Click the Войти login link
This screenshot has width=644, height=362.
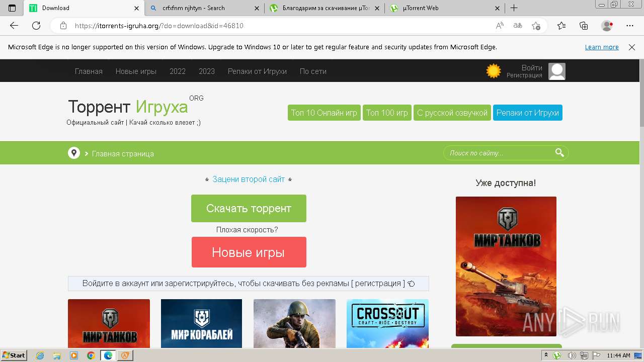pos(532,68)
